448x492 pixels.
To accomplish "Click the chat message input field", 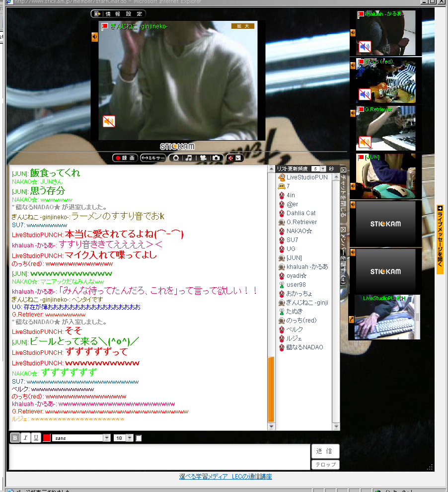I will point(159,457).
